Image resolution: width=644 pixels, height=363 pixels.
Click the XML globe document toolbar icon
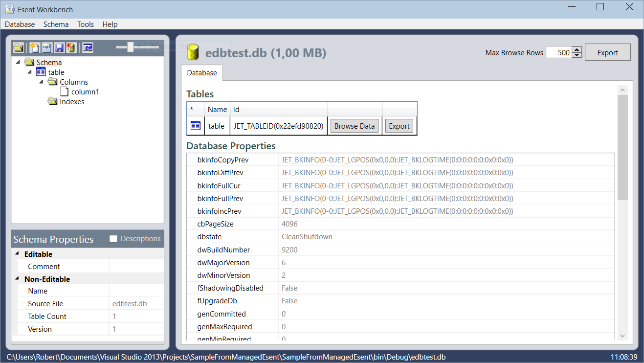[46, 47]
